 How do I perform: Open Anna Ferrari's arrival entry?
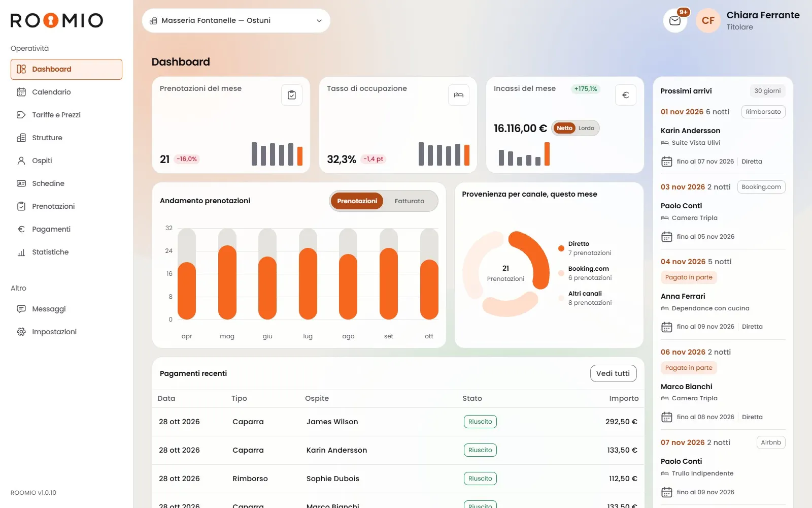coord(723,295)
